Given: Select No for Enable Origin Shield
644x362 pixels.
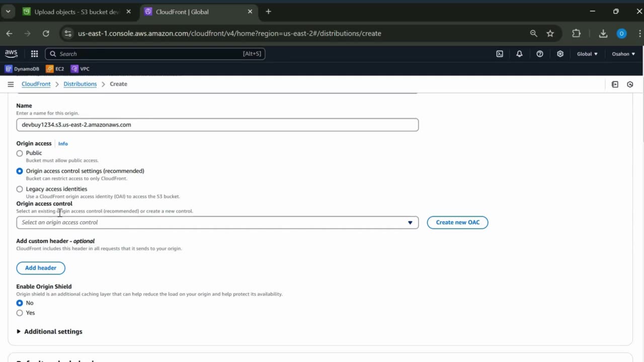Looking at the screenshot, I should click(x=20, y=303).
